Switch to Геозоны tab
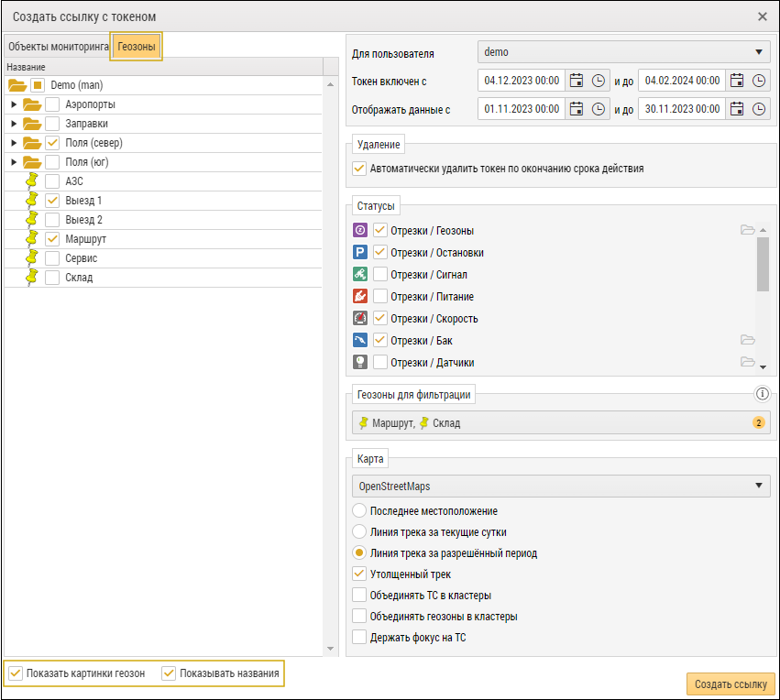The image size is (780, 700). pos(137,47)
